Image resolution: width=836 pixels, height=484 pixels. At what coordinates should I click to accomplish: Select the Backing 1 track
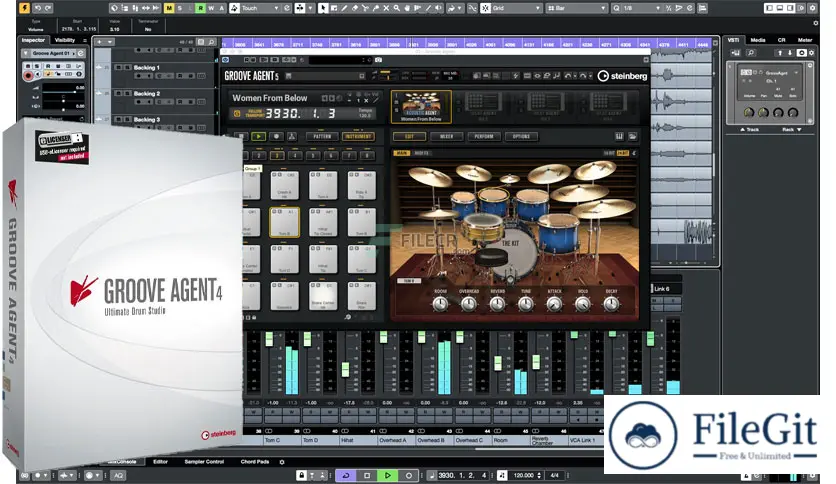click(x=147, y=68)
